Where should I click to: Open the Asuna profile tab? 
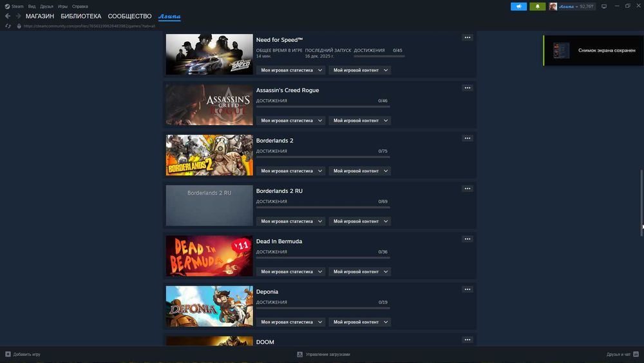click(x=169, y=16)
